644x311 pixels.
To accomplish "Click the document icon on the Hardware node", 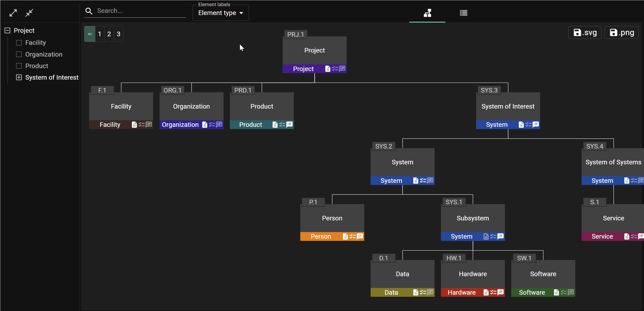I will point(486,292).
